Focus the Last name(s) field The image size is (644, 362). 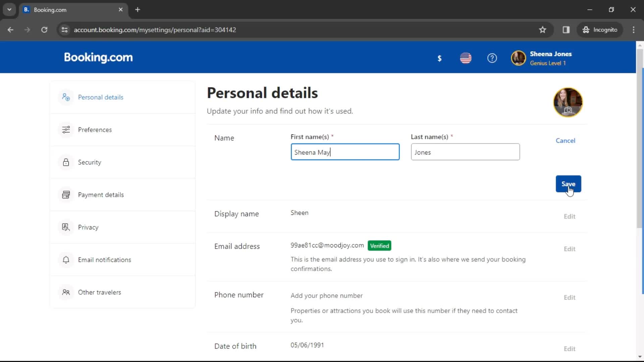point(465,152)
